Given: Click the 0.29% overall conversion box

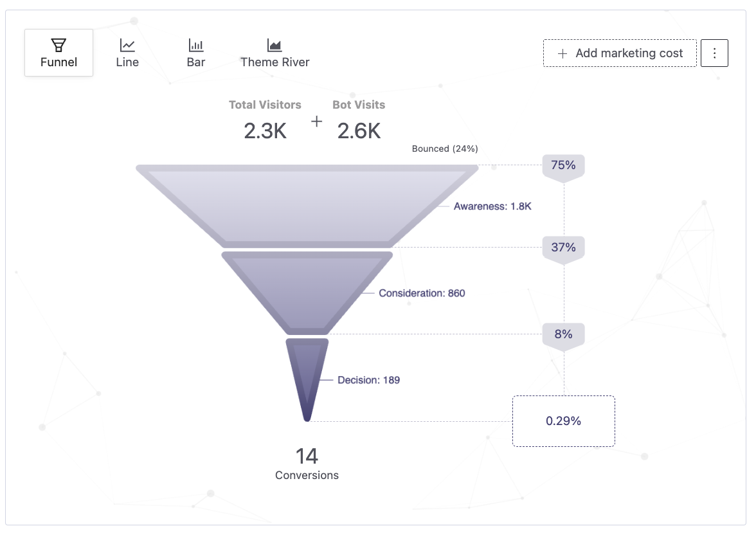Looking at the screenshot, I should point(563,421).
